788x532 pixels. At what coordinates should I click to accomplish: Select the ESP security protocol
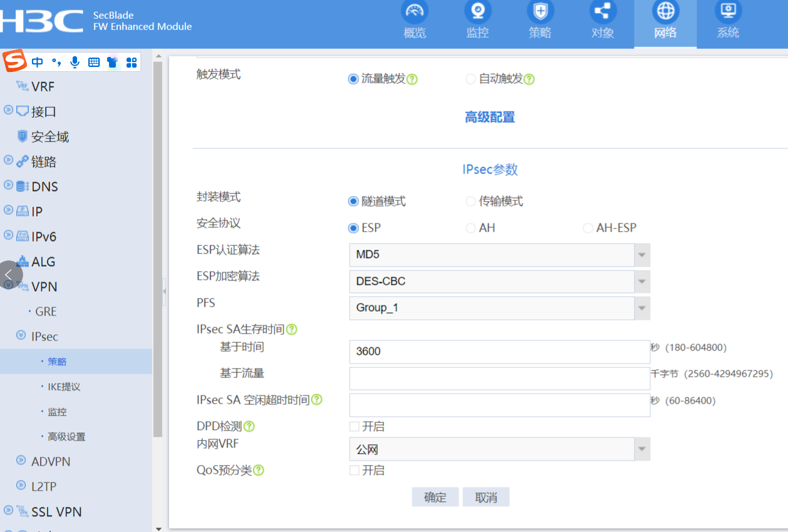353,228
